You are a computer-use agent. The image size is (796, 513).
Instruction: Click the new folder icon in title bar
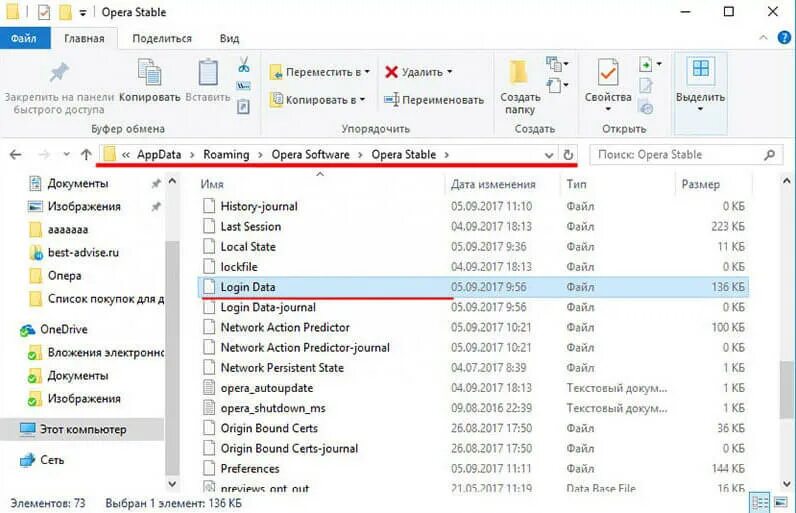point(65,12)
